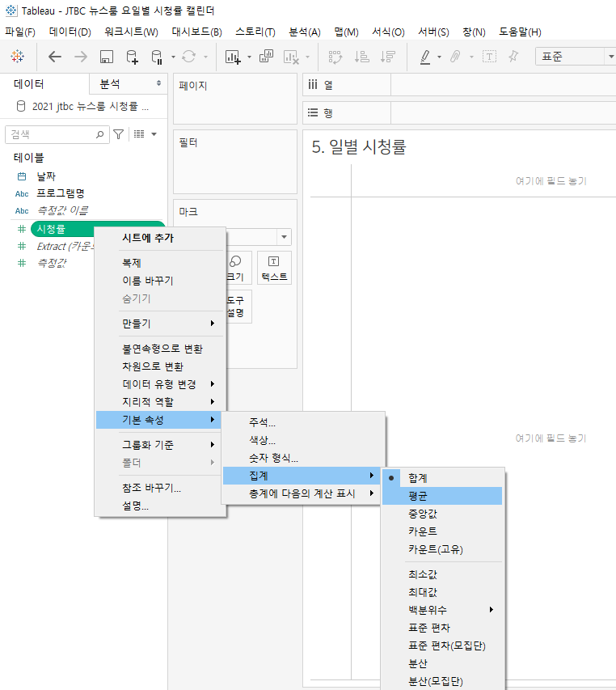
Task: Open the 서식(O) menu
Action: coord(388,32)
